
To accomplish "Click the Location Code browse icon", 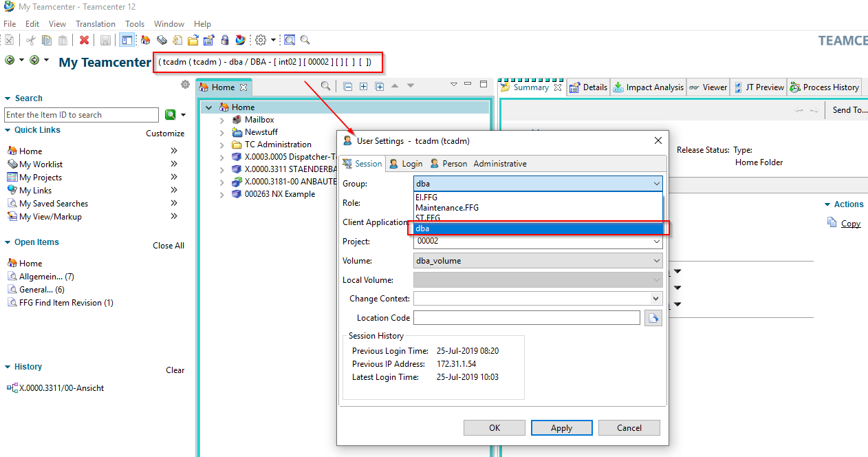I will (653, 318).
